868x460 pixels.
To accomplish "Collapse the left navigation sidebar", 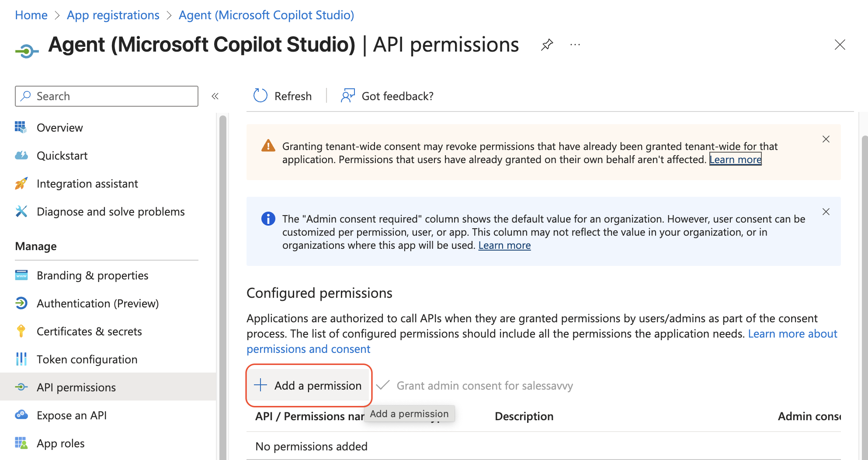I will (215, 96).
